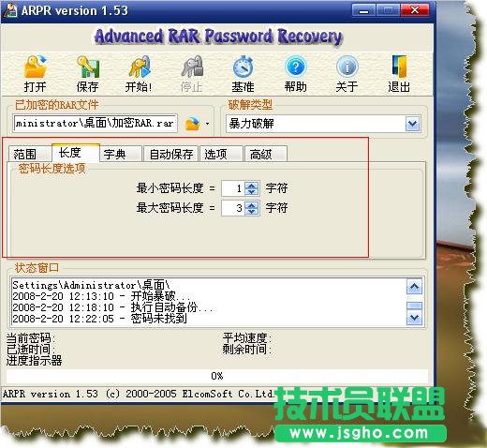Increase 最小密码长度 with the up arrow
Image resolution: width=487 pixels, height=448 pixels.
click(x=252, y=186)
